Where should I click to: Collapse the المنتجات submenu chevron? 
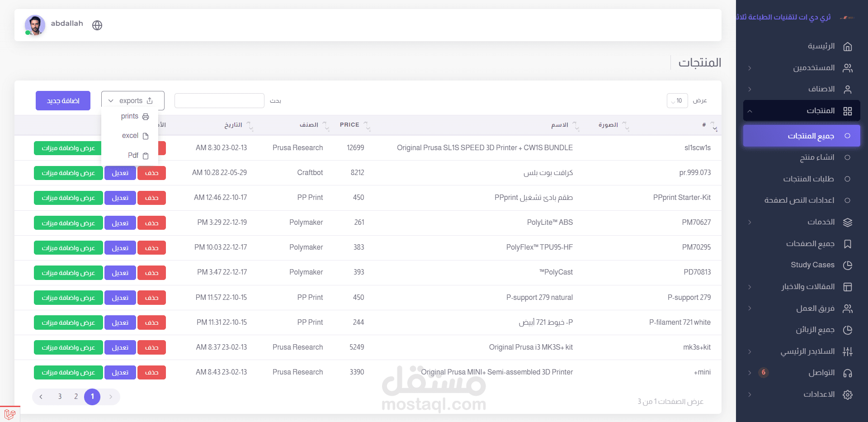(750, 111)
